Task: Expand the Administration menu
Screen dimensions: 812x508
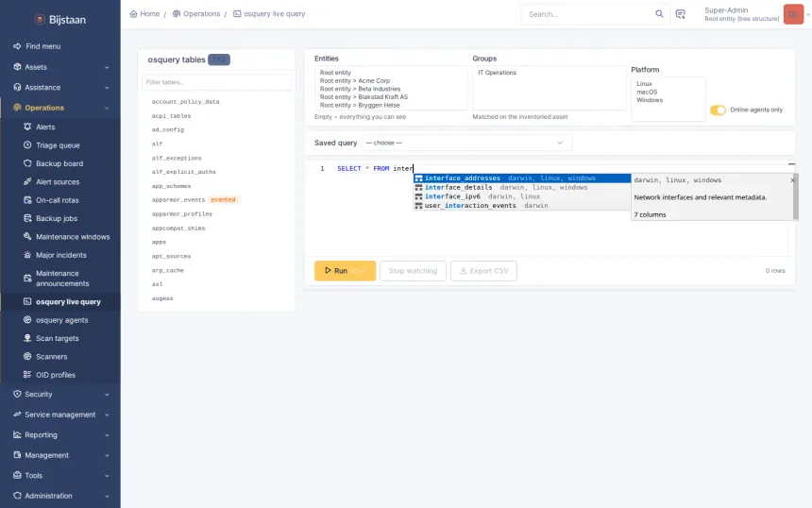Action: click(x=107, y=496)
